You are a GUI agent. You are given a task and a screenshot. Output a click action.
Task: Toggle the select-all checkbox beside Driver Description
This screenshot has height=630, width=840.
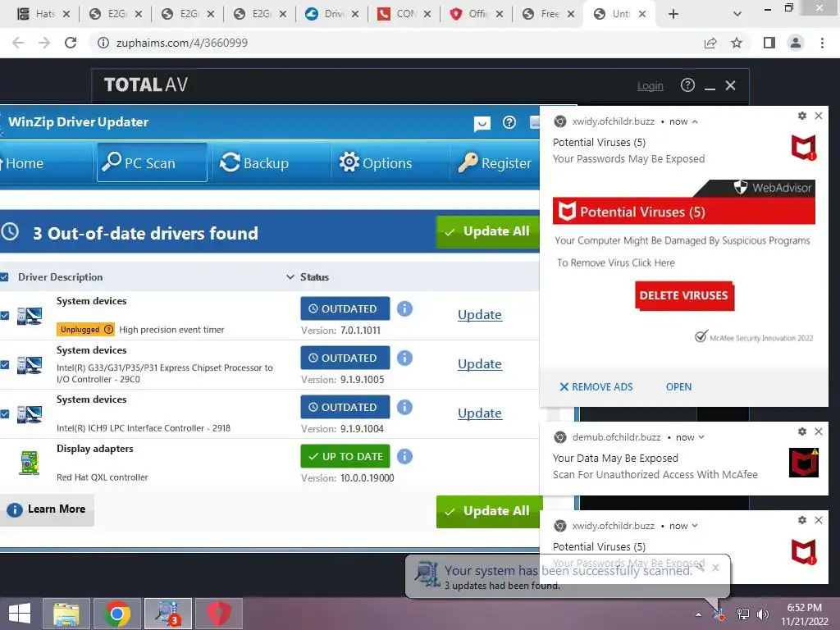click(x=4, y=277)
